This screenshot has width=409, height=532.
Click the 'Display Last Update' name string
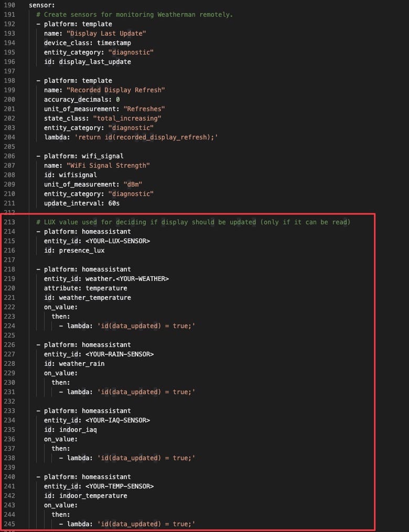[x=106, y=33]
